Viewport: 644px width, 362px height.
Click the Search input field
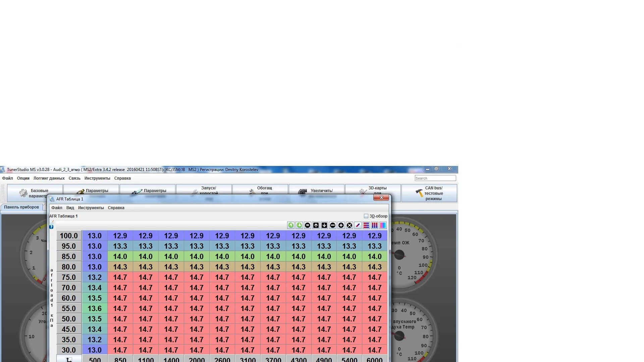click(x=435, y=178)
